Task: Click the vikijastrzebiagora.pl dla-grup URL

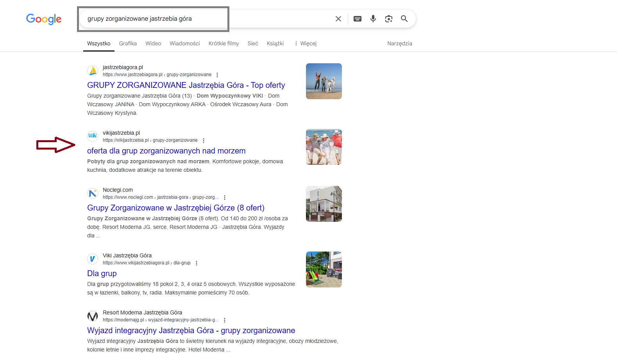Action: (147, 263)
